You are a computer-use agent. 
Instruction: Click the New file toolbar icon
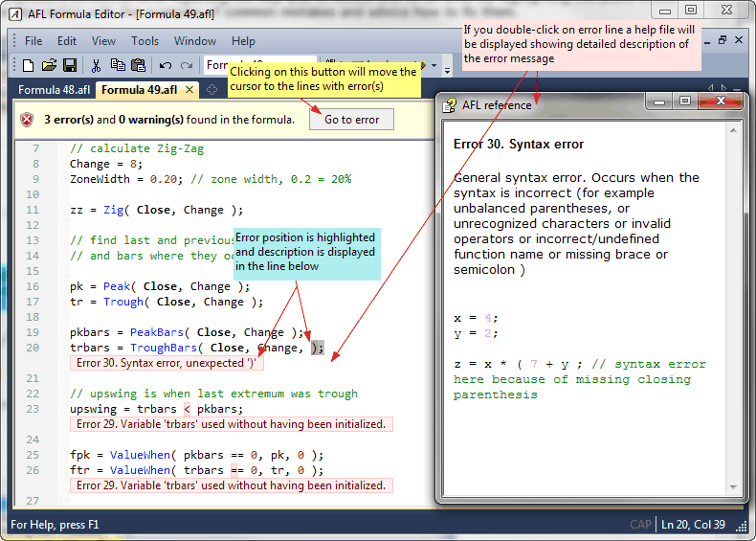coord(28,65)
